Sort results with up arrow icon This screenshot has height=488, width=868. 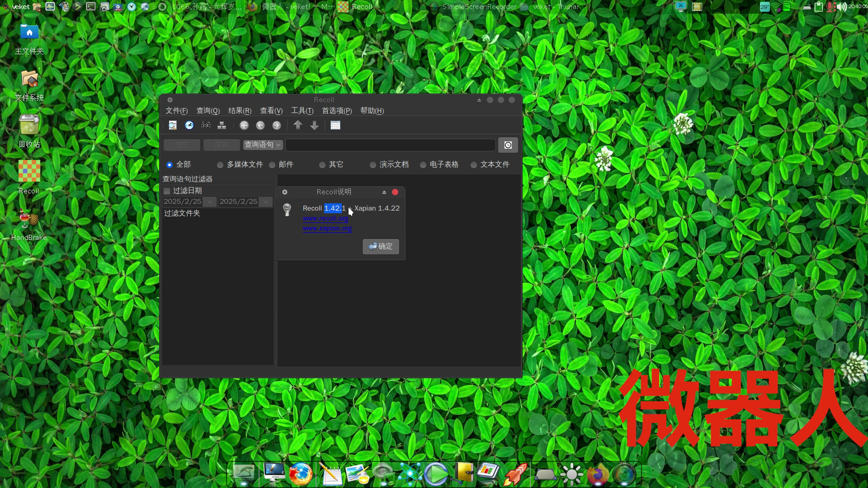point(297,126)
